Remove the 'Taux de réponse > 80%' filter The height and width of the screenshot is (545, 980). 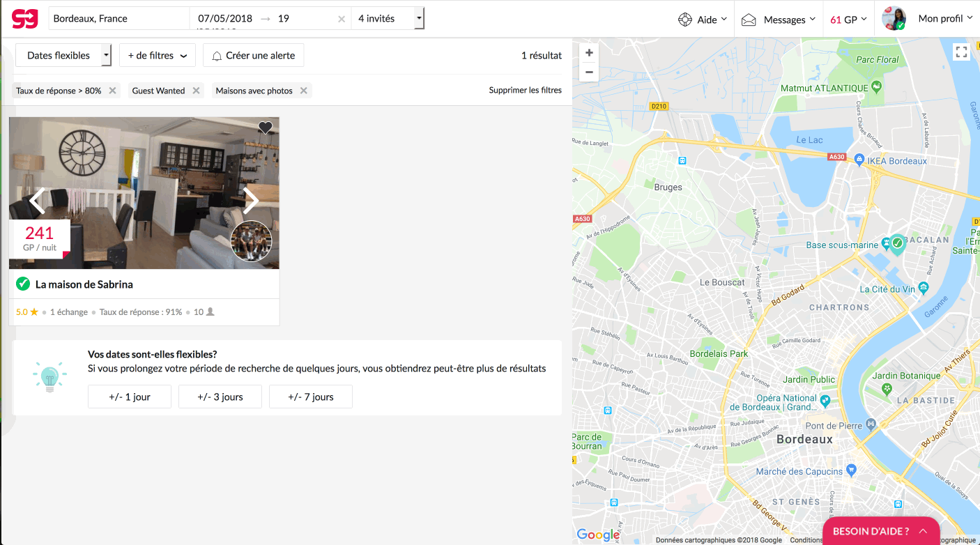[112, 91]
